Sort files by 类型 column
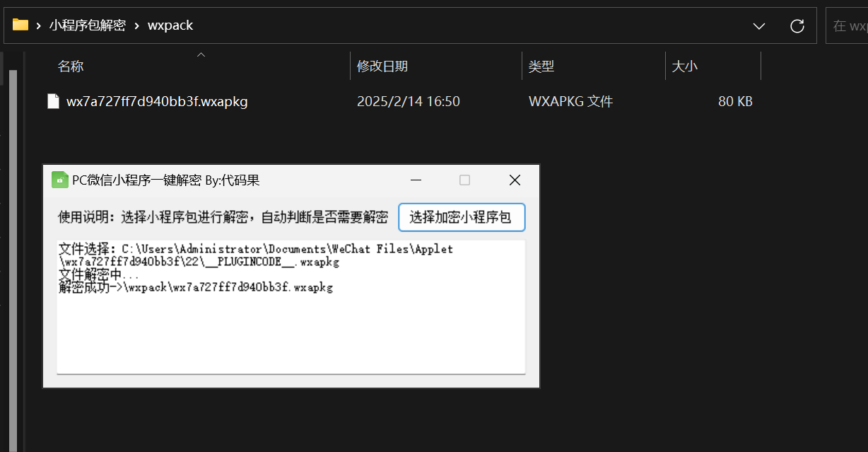This screenshot has width=868, height=452. [541, 66]
